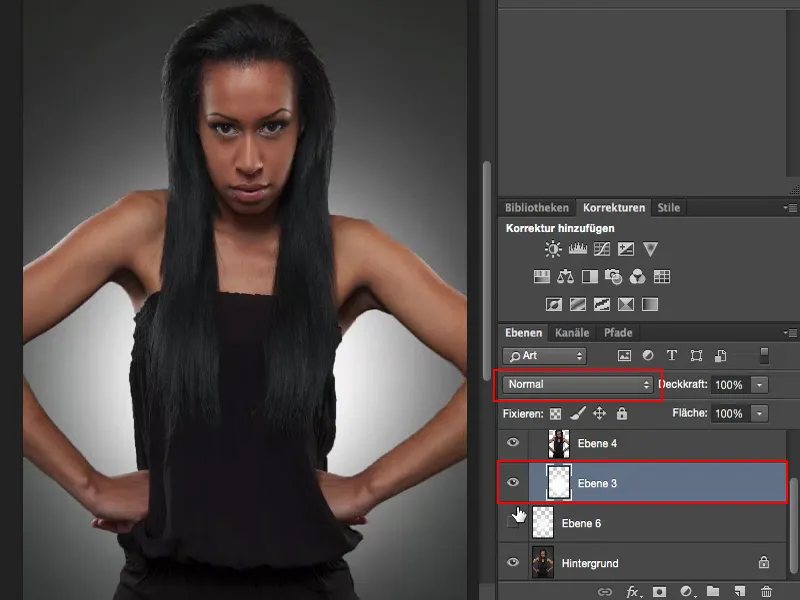Delete the selected layer
This screenshot has height=600, width=800.
(766, 591)
